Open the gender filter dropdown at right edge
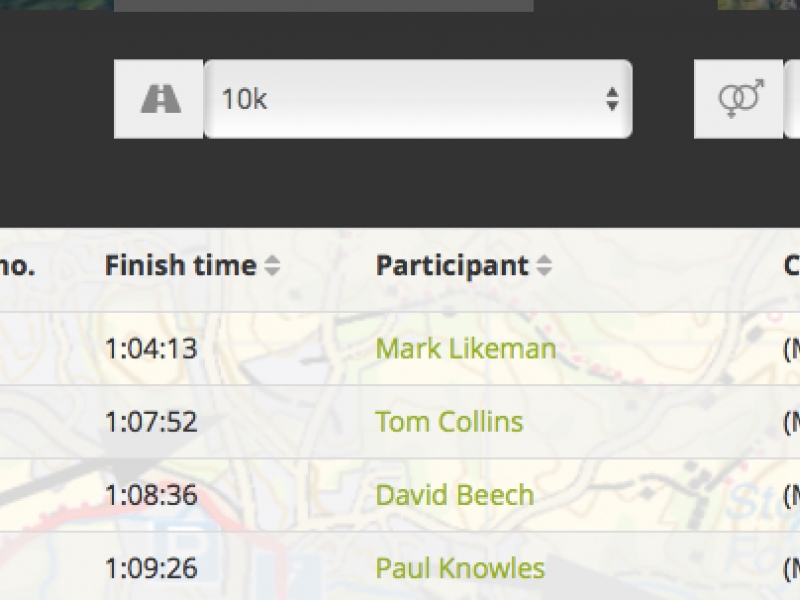The image size is (800, 600). click(792, 99)
